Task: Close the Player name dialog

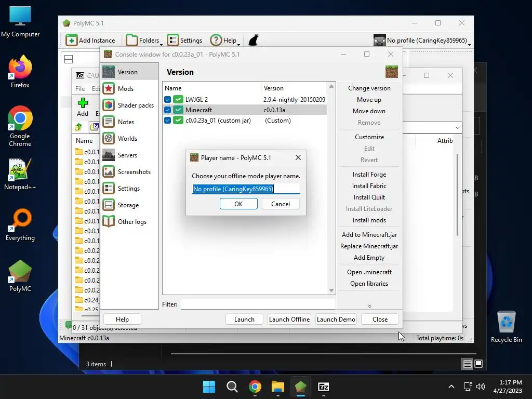Action: (298, 157)
